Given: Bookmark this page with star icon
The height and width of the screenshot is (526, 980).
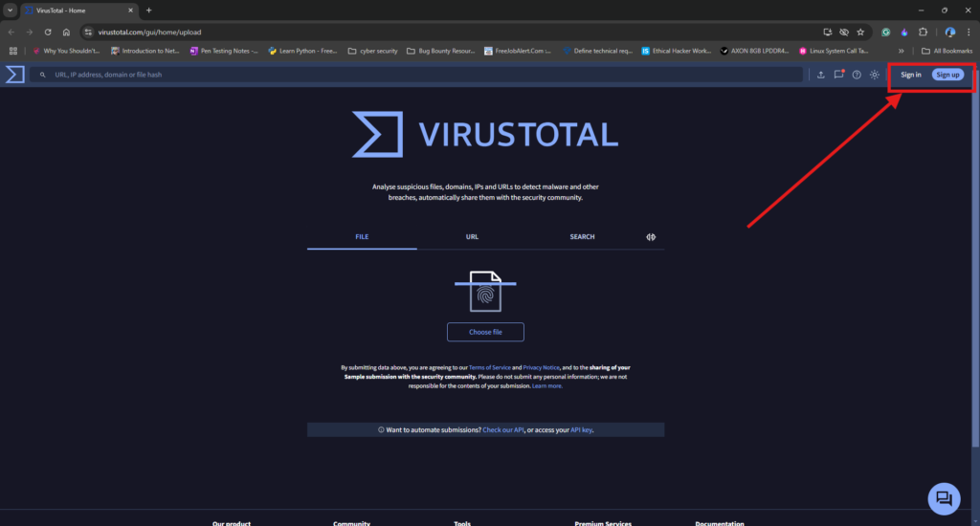Looking at the screenshot, I should [860, 32].
